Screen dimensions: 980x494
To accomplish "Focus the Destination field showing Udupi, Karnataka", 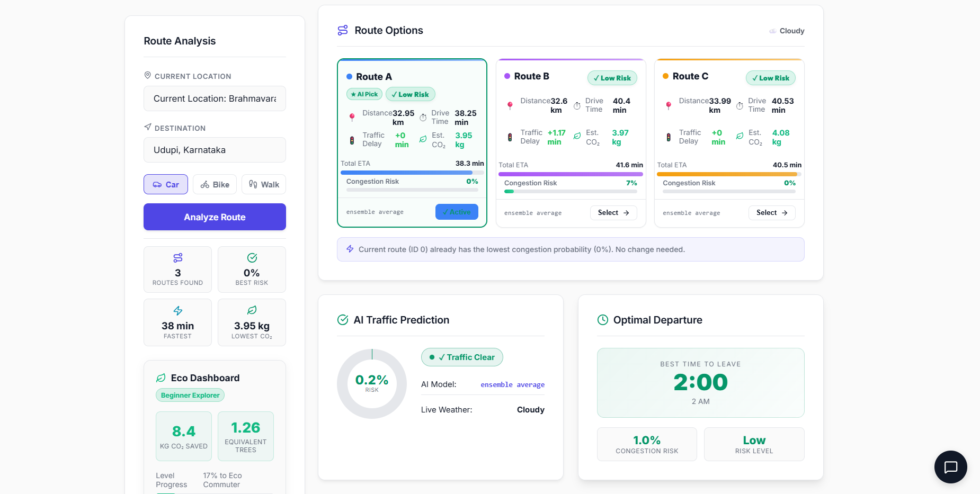I will coord(215,150).
